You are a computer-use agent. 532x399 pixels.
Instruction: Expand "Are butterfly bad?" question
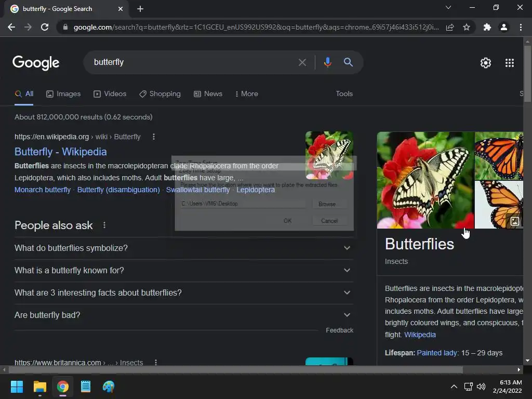point(183,315)
